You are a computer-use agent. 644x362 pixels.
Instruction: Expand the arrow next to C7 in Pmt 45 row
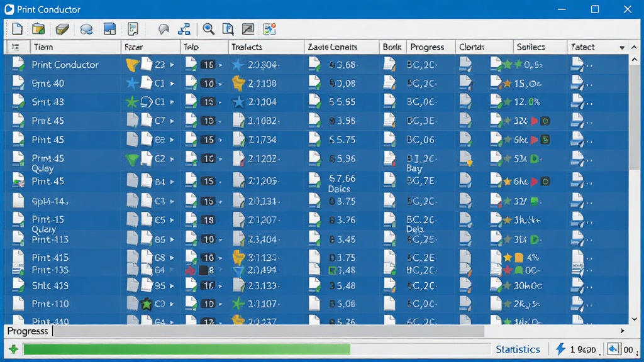pos(172,121)
